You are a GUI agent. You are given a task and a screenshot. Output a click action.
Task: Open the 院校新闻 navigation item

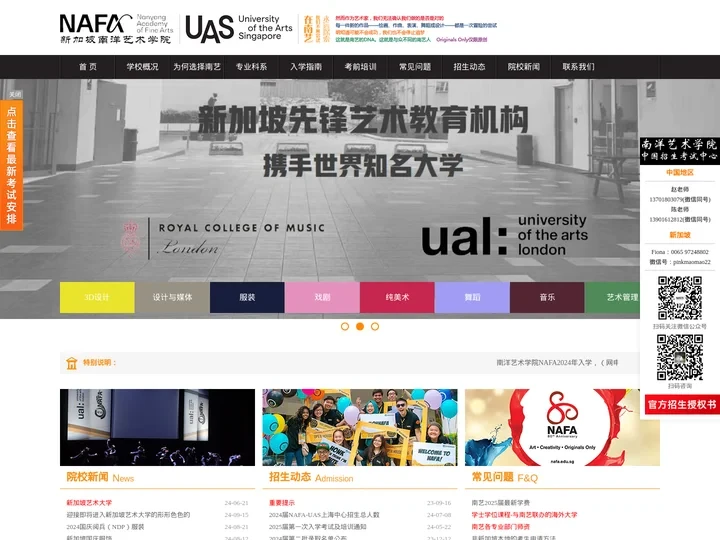524,67
